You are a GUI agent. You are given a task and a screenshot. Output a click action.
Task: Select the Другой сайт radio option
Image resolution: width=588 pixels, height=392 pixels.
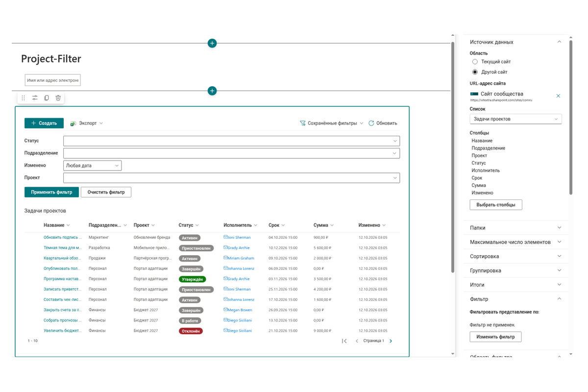[x=474, y=72]
